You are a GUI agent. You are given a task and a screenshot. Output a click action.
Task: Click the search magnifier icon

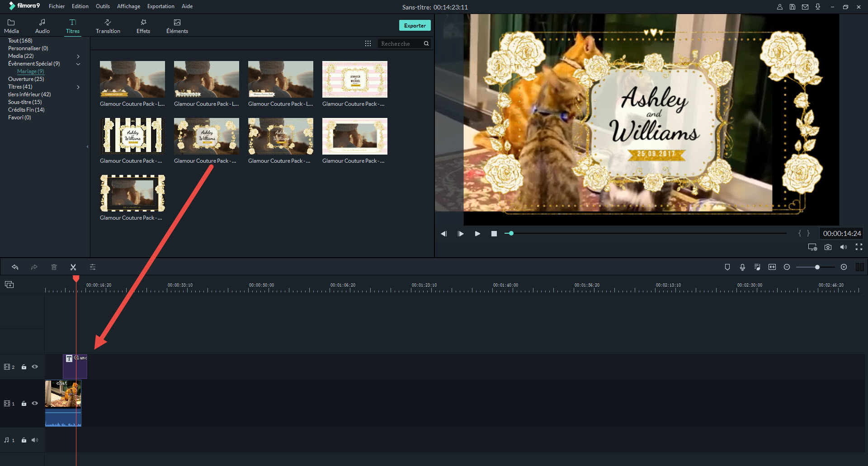tap(426, 43)
